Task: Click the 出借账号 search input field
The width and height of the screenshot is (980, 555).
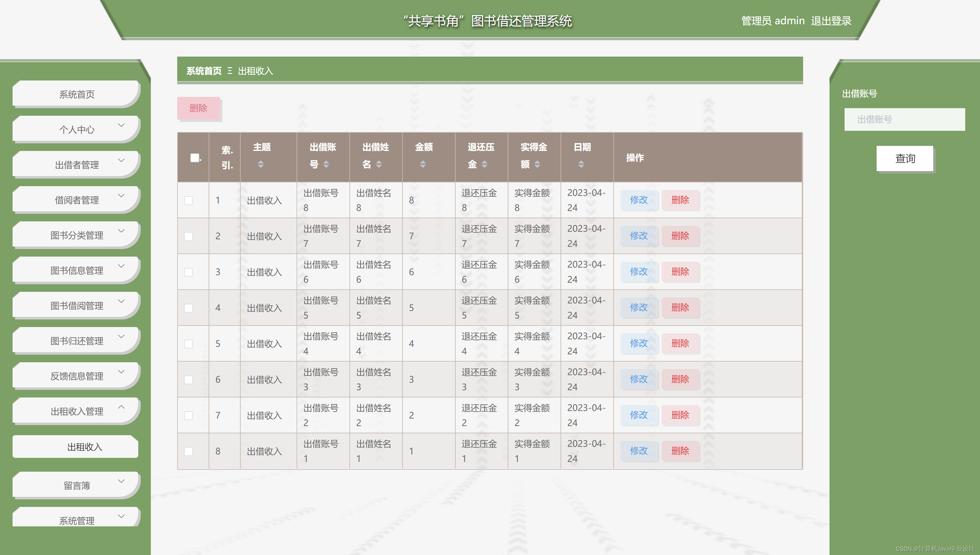Action: [904, 119]
